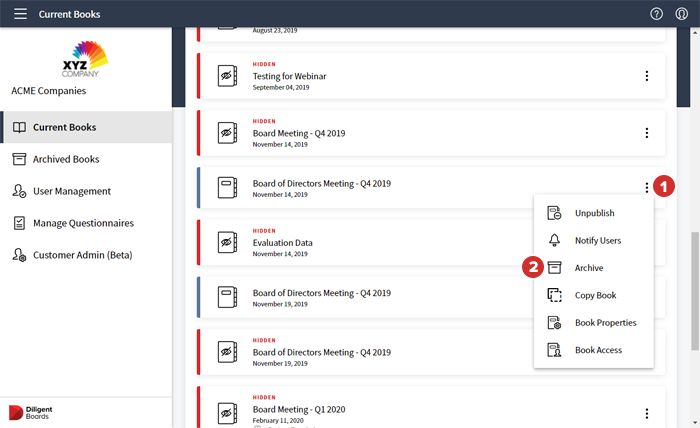
Task: Open the hamburger navigation menu
Action: coord(20,14)
